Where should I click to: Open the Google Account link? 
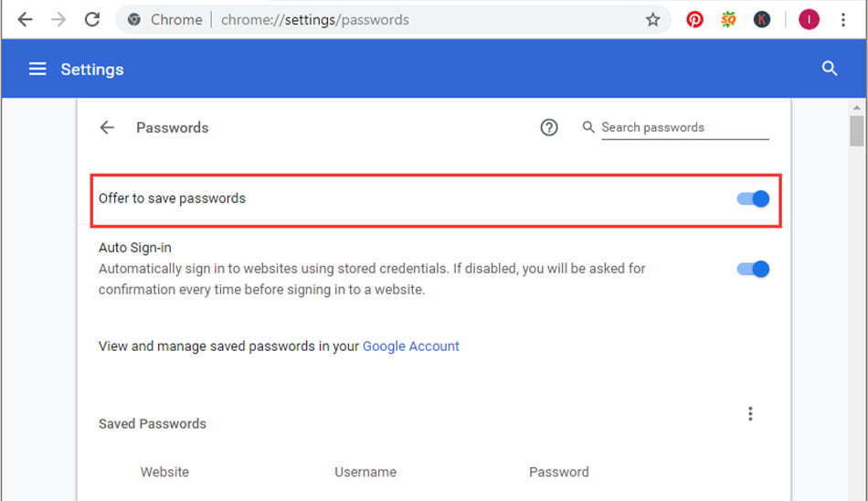(x=411, y=346)
